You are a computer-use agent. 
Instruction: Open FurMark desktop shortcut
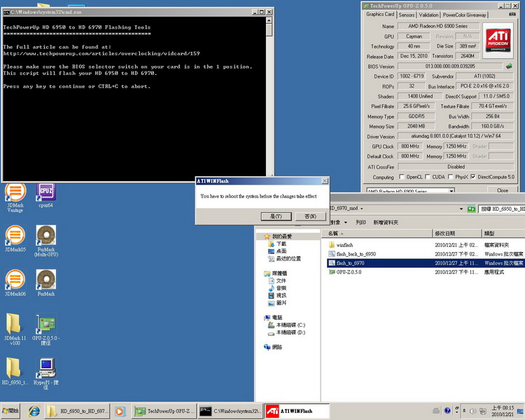click(x=46, y=283)
